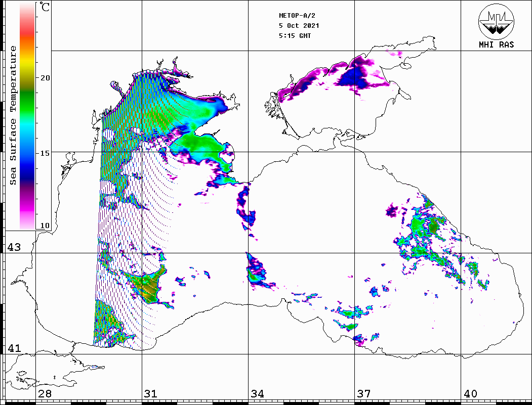Click longitude label '28'
Image resolution: width=532 pixels, height=405 pixels.
pyautogui.click(x=45, y=394)
